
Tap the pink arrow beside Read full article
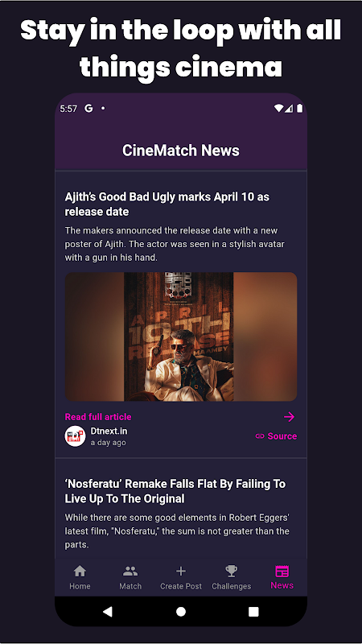tap(290, 417)
